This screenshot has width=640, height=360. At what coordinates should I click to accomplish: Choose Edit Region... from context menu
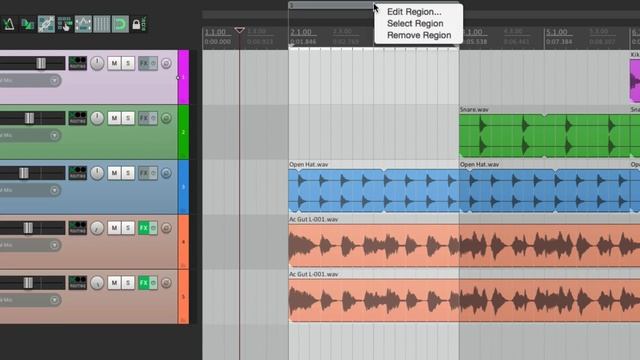[x=414, y=12]
